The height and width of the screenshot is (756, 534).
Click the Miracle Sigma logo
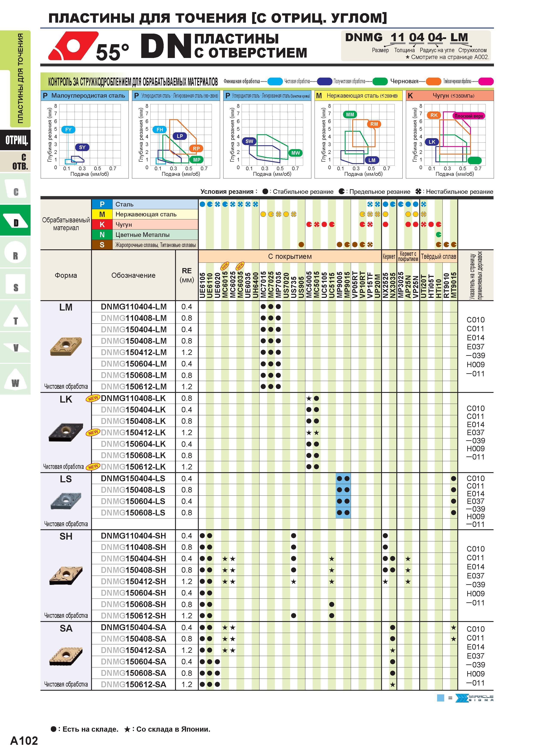tap(474, 698)
